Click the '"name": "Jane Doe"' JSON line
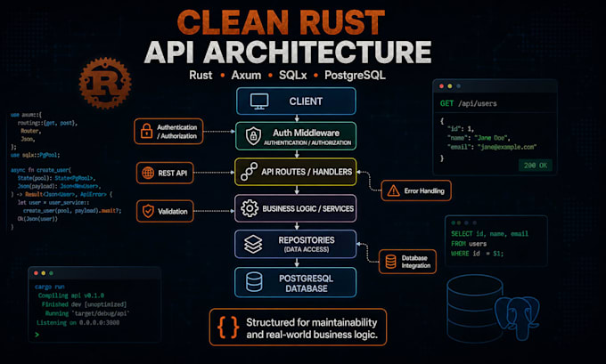This screenshot has height=364, width=606. 479,138
